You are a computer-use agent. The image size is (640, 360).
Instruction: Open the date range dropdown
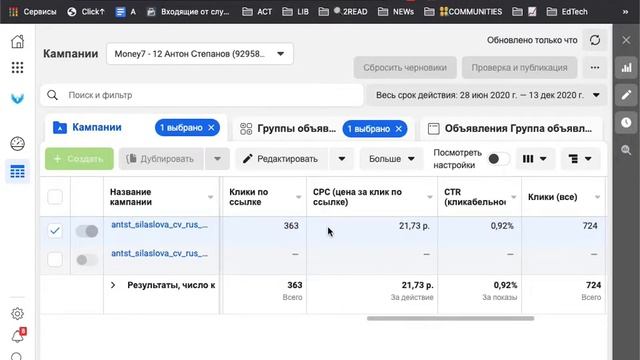tap(487, 95)
